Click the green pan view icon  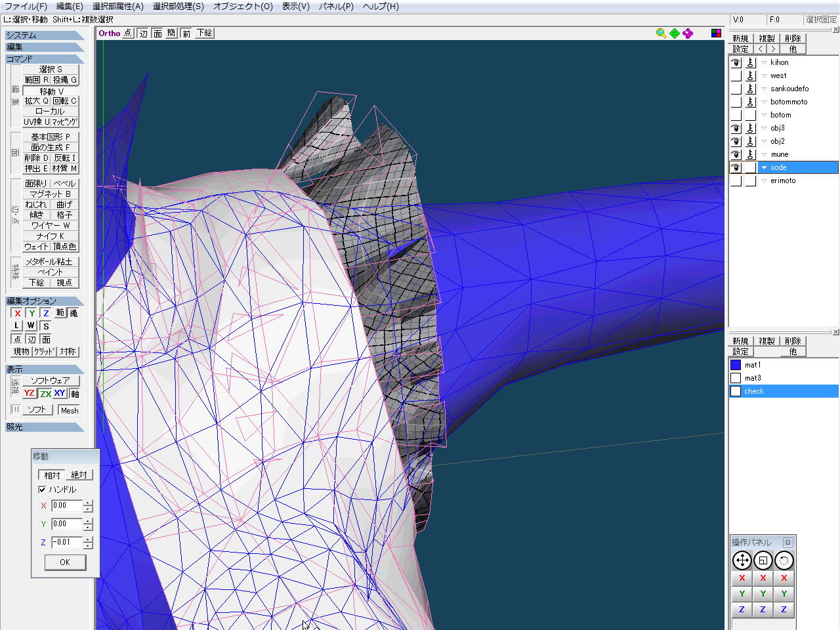click(x=675, y=33)
